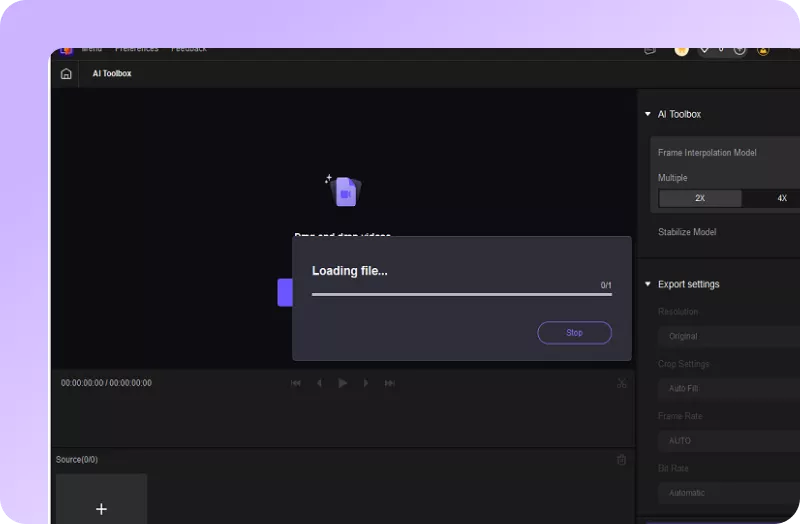Open the Frame Rate AUTO dropdown

pyautogui.click(x=729, y=440)
